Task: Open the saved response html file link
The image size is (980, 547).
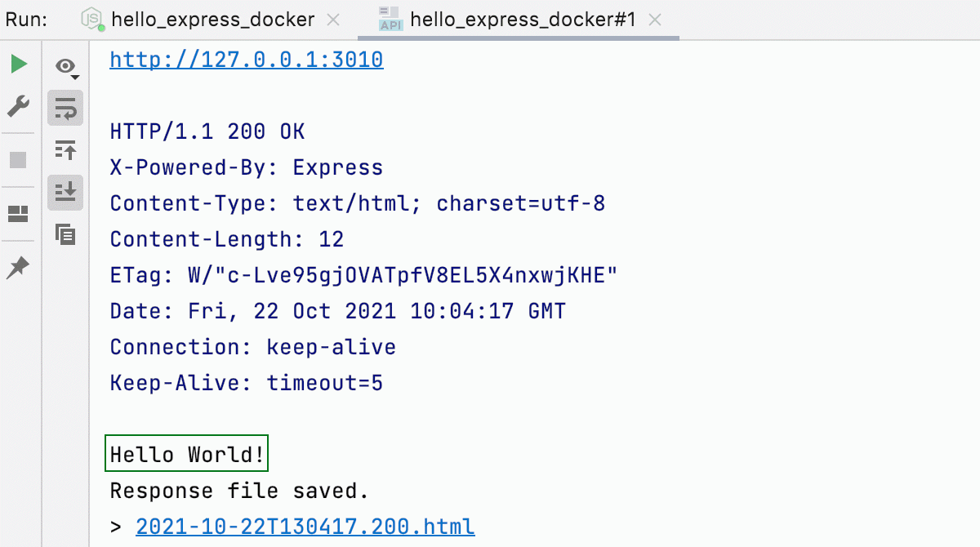Action: tap(305, 526)
